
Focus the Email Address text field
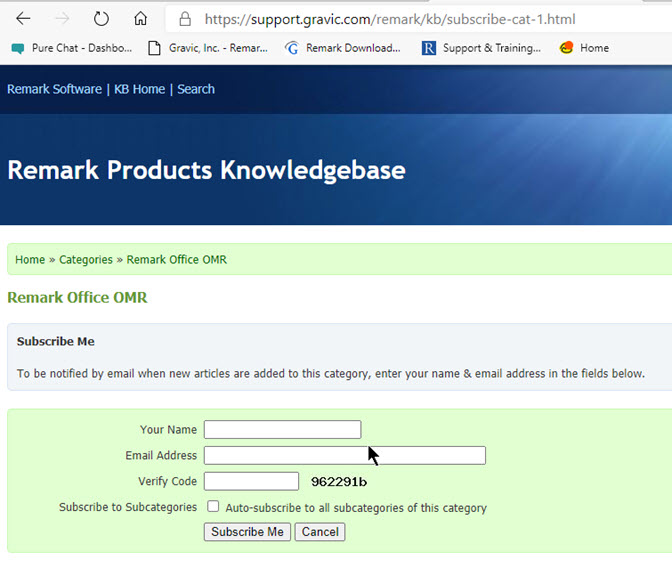(345, 455)
